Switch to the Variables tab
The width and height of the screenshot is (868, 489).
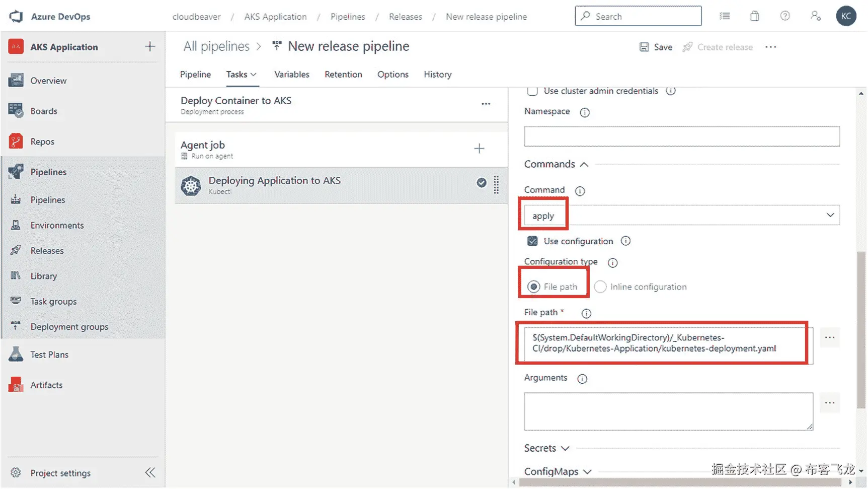(292, 75)
